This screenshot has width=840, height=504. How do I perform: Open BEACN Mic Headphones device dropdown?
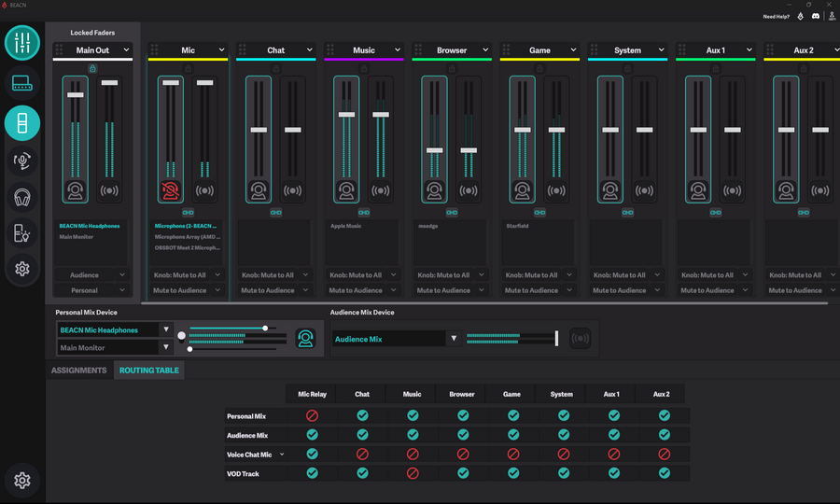[x=166, y=329]
